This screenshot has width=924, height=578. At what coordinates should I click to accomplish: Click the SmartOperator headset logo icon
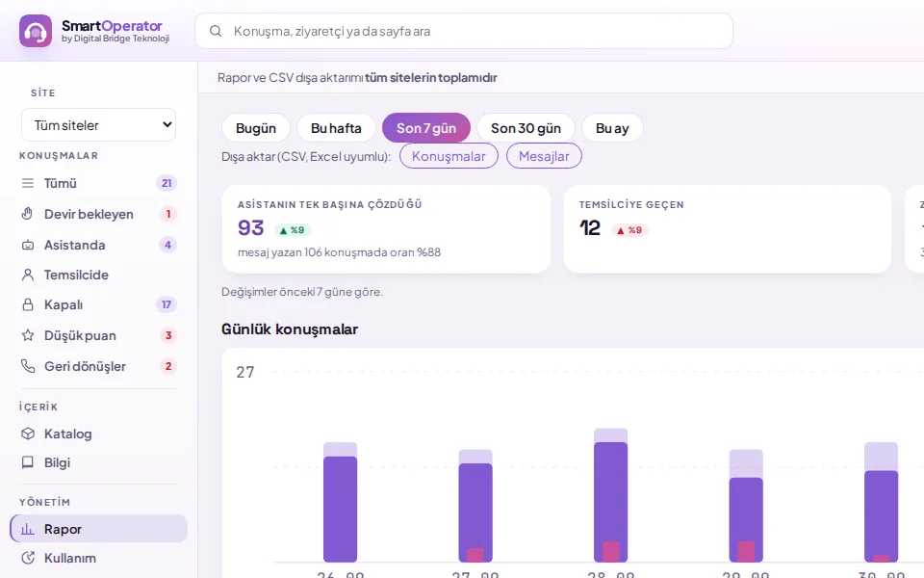[x=36, y=31]
